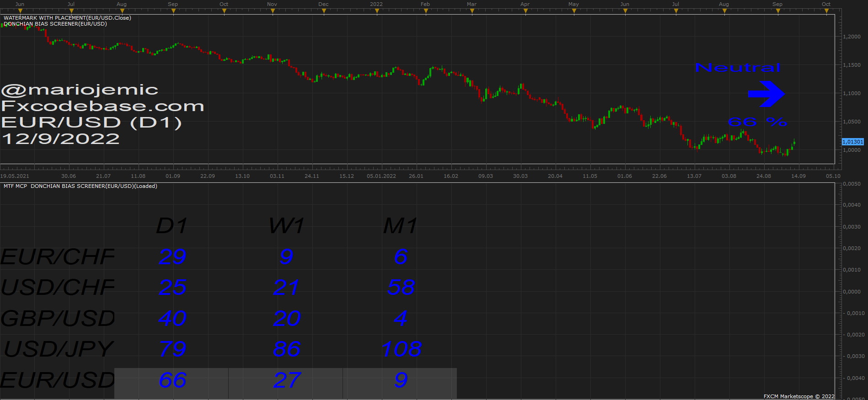Click the 1,0500 price axis label
This screenshot has height=400, width=868.
[x=852, y=122]
